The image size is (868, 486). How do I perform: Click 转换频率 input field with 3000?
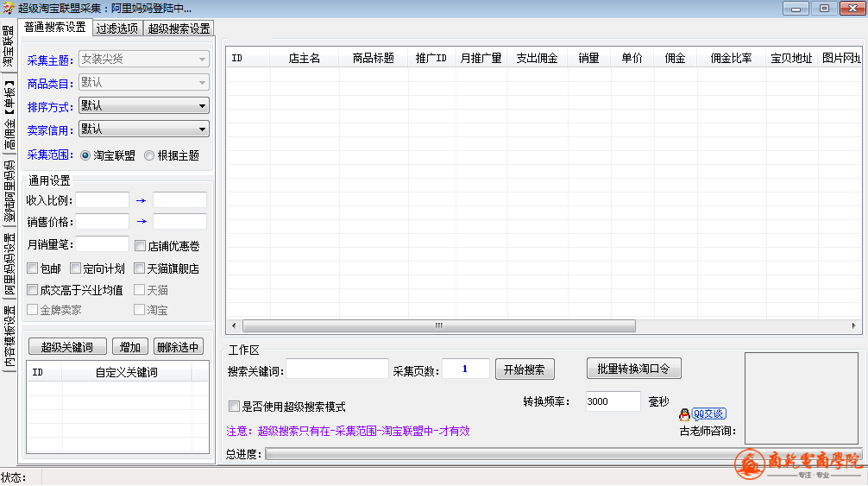(x=613, y=401)
